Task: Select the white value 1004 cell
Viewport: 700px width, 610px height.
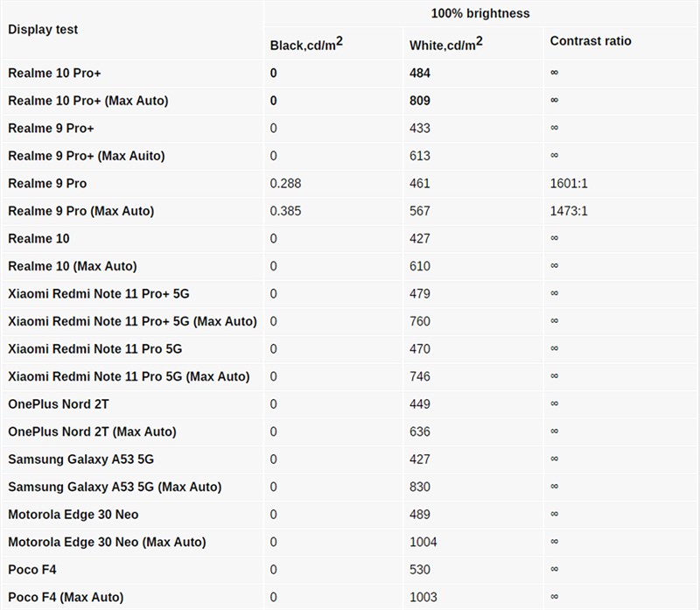Action: coord(423,542)
